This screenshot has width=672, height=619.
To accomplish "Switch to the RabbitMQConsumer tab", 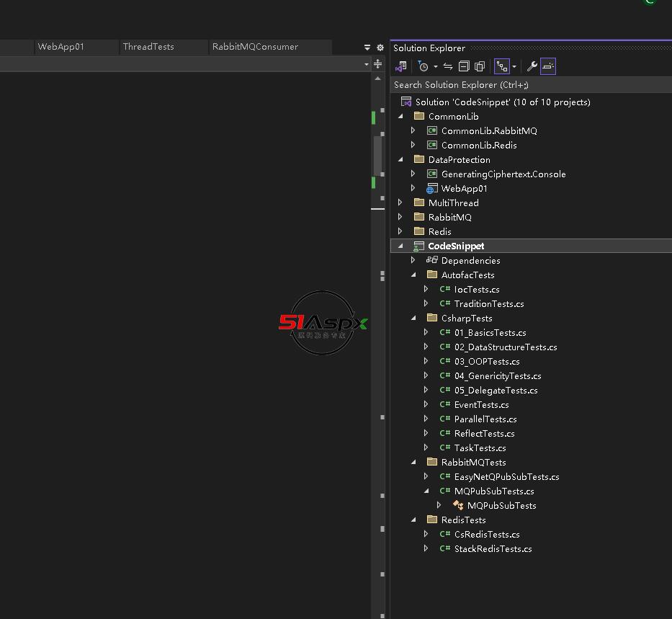I will (255, 47).
